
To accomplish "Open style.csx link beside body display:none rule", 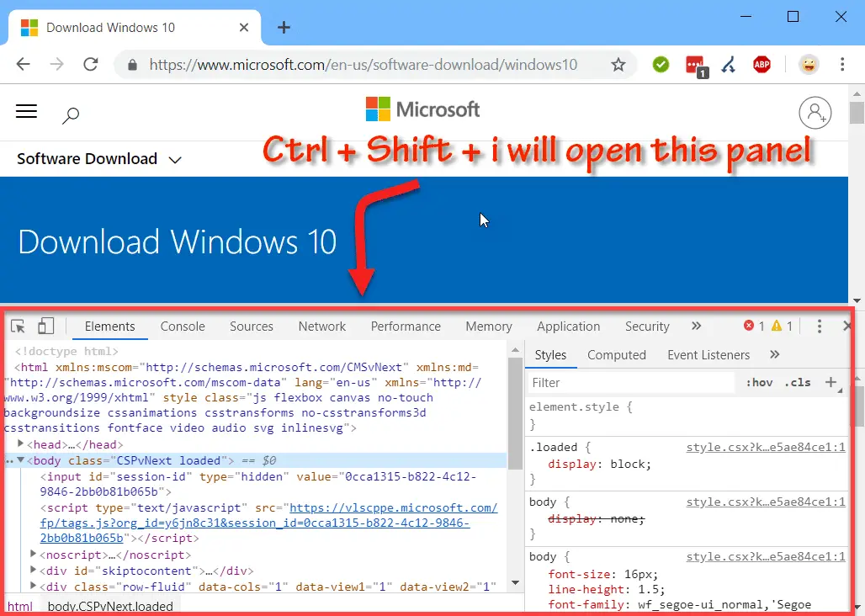I will pos(766,502).
